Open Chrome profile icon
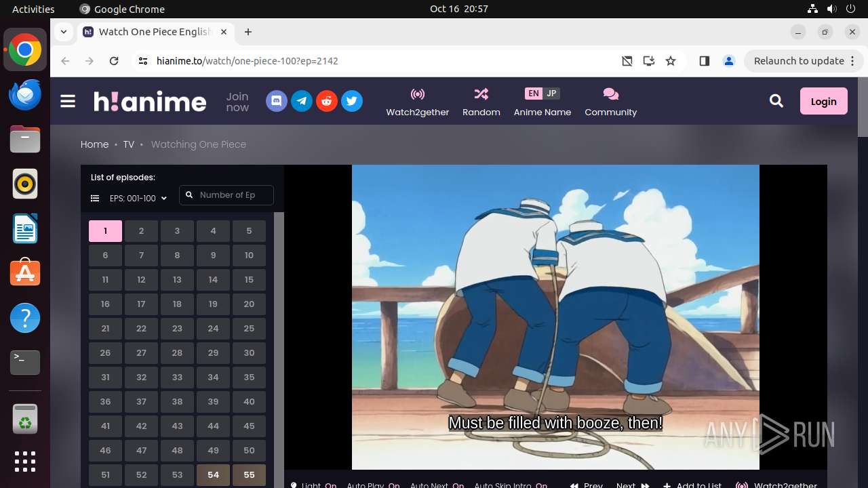The image size is (868, 488). (729, 61)
